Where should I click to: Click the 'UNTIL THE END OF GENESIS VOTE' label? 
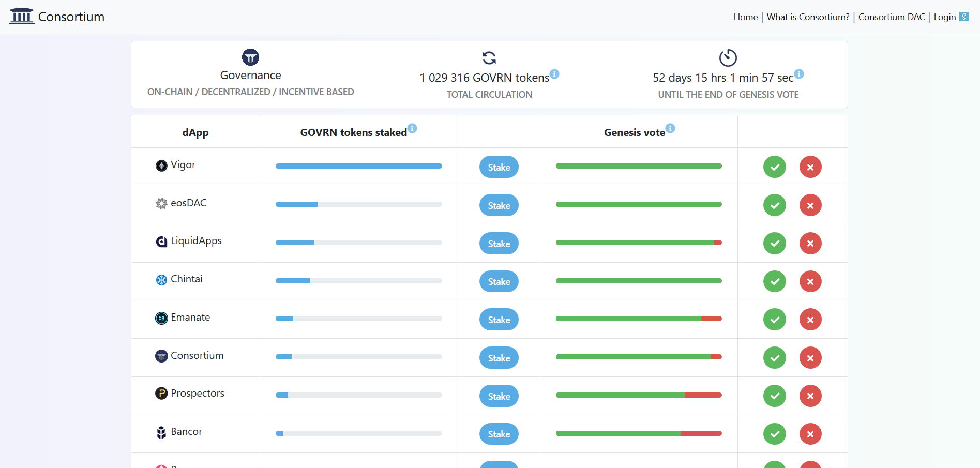click(x=728, y=95)
